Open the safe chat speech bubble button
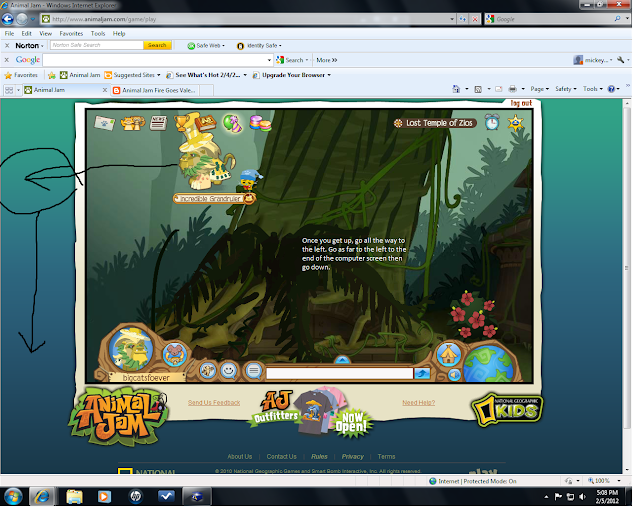The width and height of the screenshot is (640, 513). [x=253, y=371]
